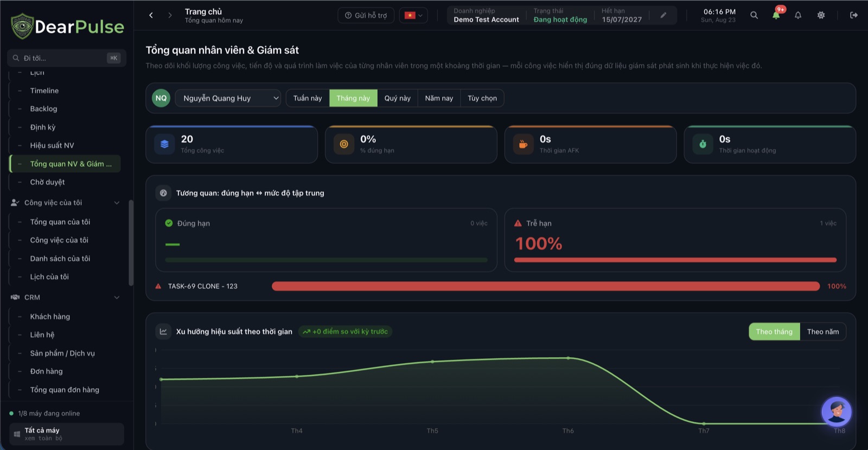Open notifications with the red 9+ badge
This screenshot has width=868, height=450.
coord(777,14)
